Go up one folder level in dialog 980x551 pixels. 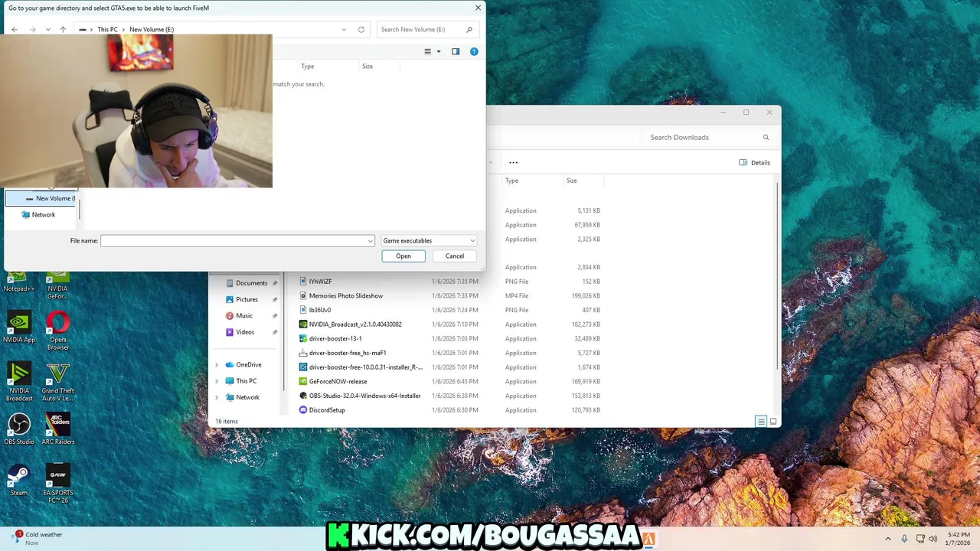point(63,30)
